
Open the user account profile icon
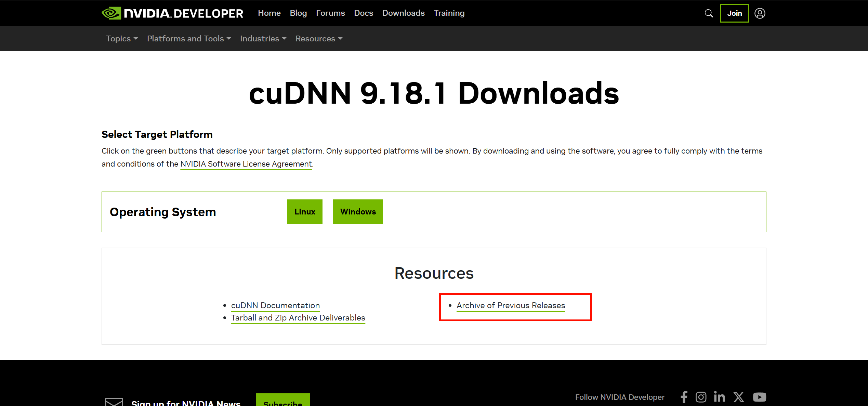760,13
